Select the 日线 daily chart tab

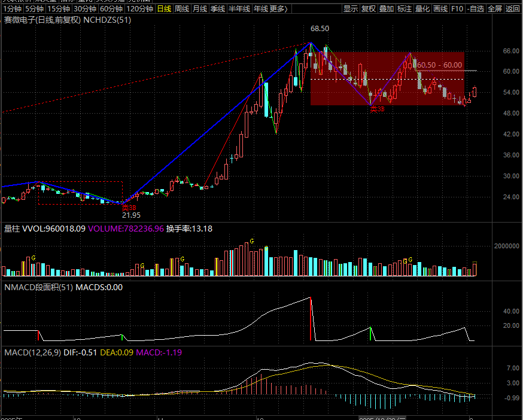[x=164, y=8]
